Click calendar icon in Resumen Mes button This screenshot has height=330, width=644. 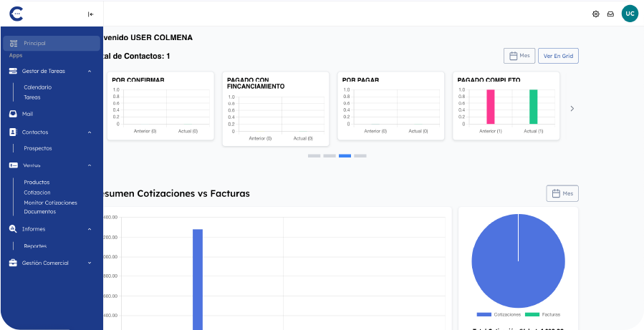point(556,193)
